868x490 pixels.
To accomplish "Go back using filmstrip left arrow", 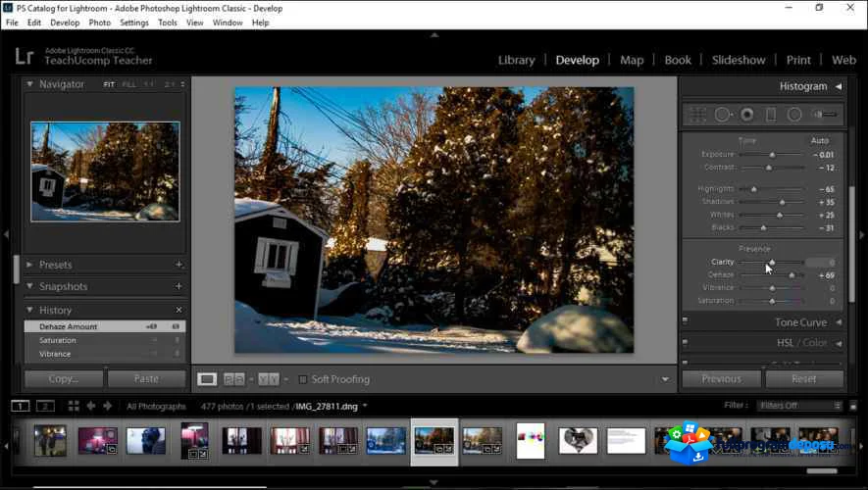I will pyautogui.click(x=91, y=406).
